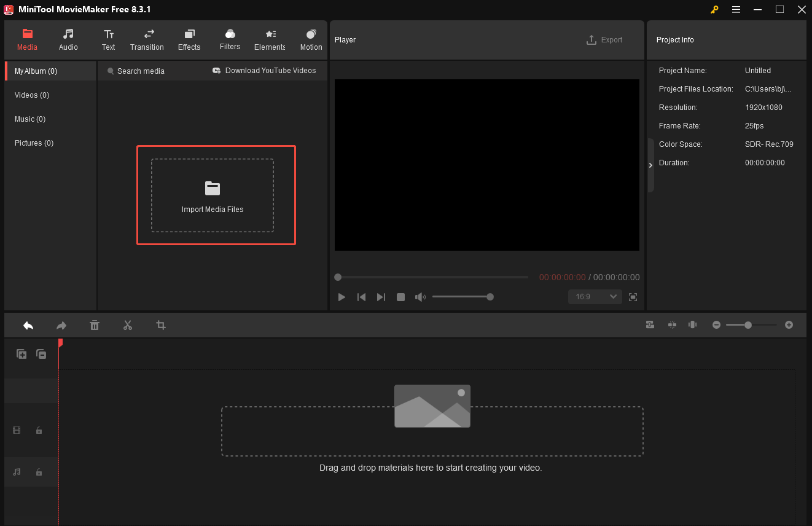Click the Download YouTube Videos icon
Viewport: 812px width, 526px height.
(x=215, y=70)
